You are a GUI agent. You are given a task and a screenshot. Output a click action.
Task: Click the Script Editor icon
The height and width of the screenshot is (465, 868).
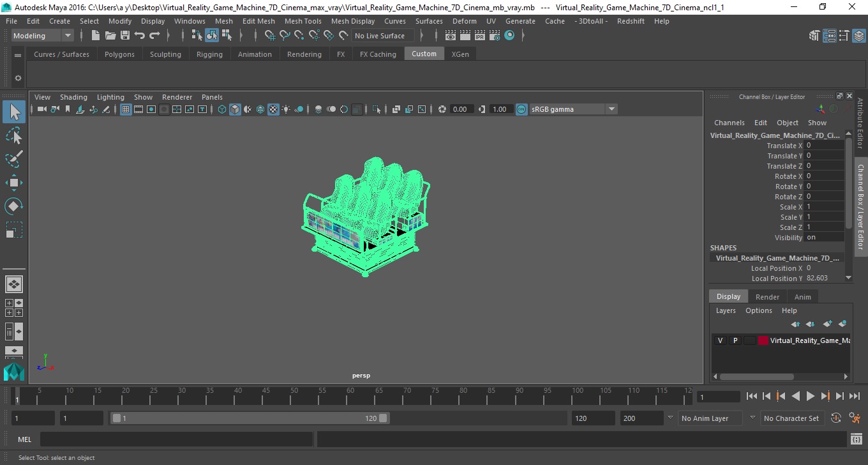(857, 439)
